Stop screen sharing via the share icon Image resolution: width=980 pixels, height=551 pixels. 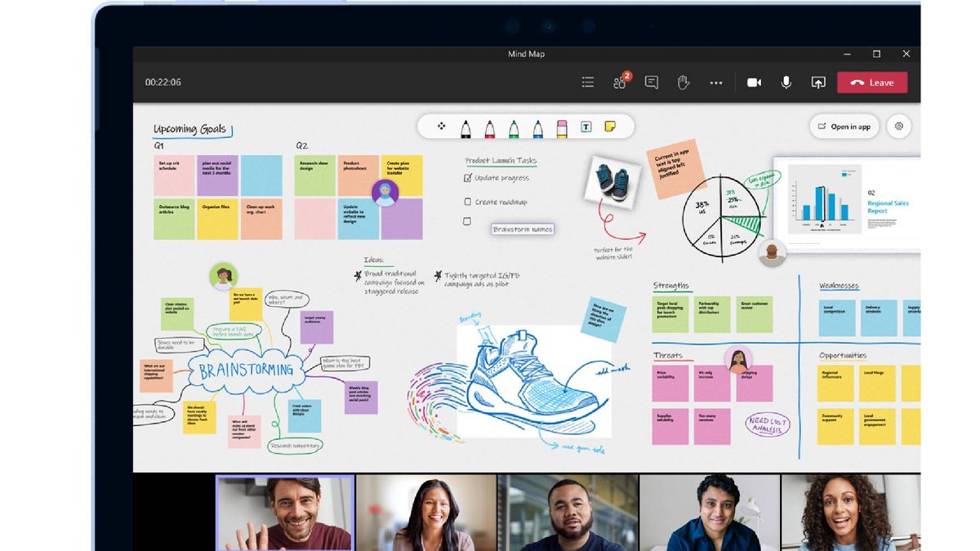[818, 82]
